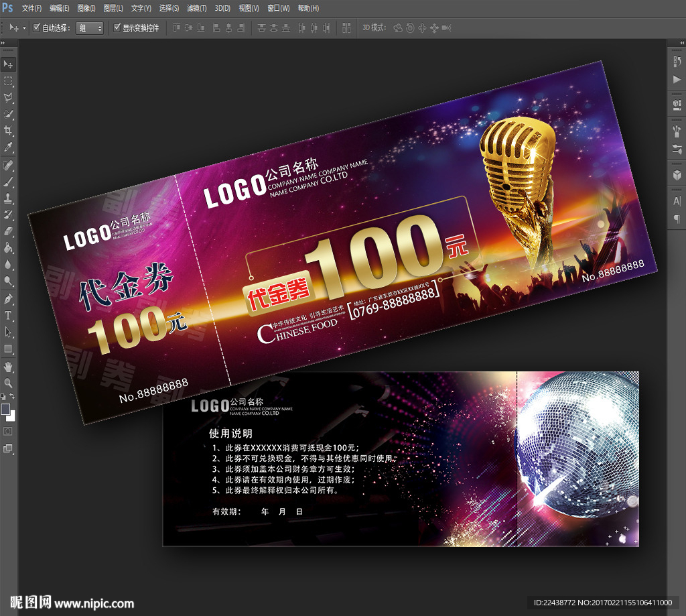This screenshot has width=686, height=616.
Task: Select the Pen tool
Action: (8, 300)
